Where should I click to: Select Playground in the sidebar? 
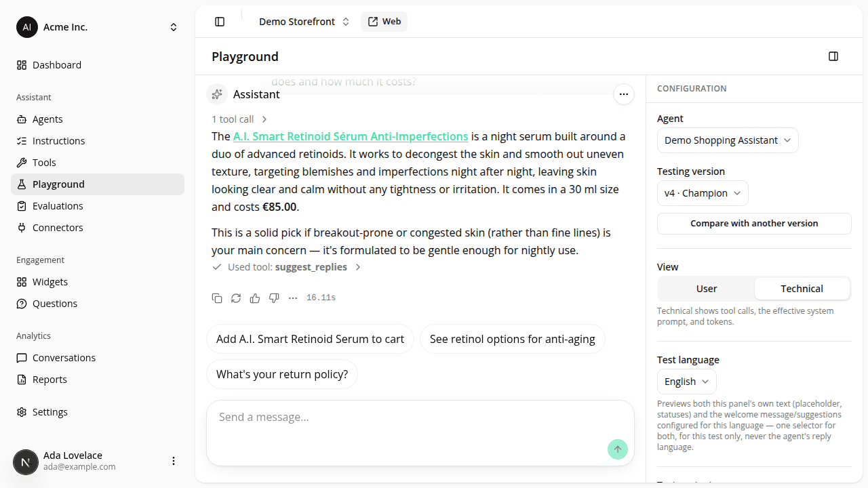point(98,184)
